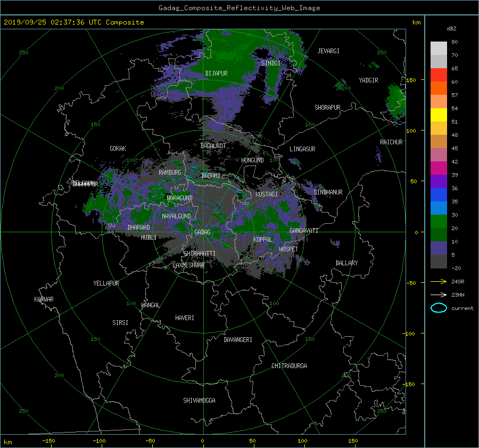Click the BIJAPUR city label
479x448 pixels.
216,74
